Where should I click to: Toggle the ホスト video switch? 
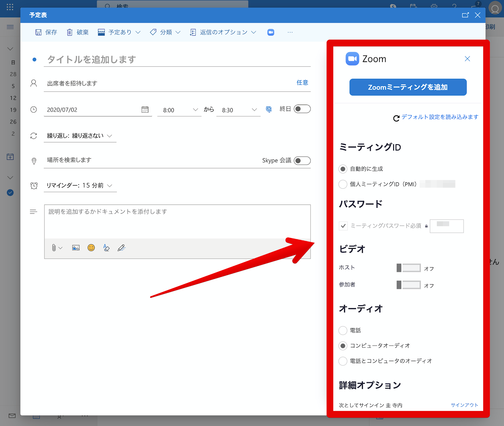point(409,268)
